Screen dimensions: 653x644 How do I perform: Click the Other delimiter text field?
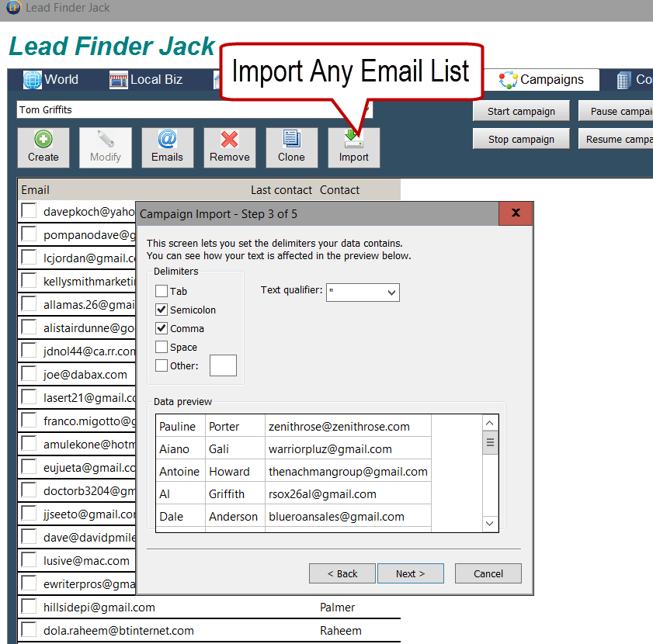tap(223, 365)
